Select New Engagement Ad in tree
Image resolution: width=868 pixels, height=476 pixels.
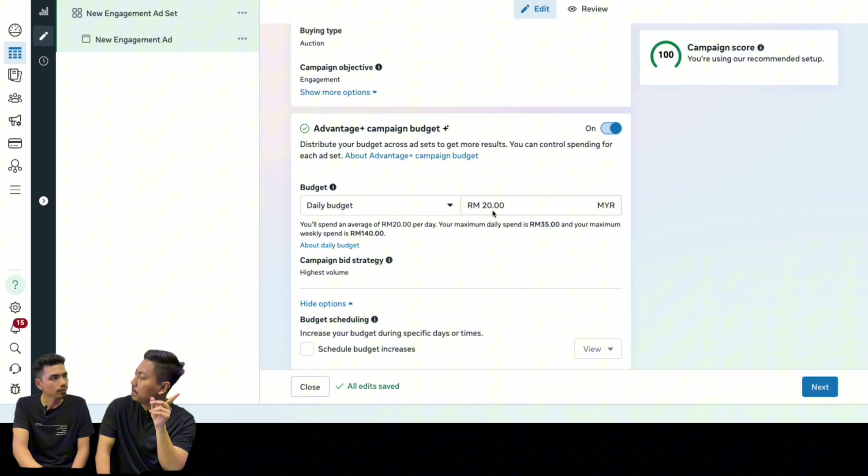pos(134,40)
